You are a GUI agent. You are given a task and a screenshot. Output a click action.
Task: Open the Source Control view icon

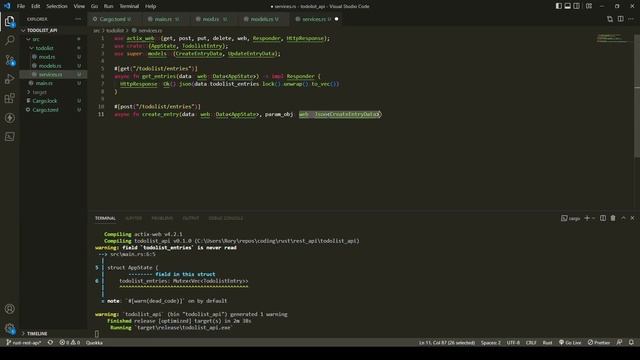tap(9, 60)
